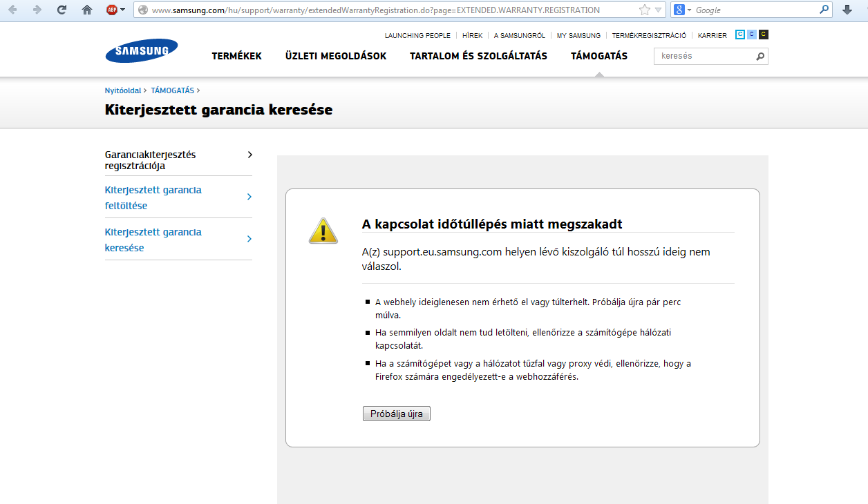Follow the Nyitóoldal breadcrumb link
The image size is (868, 504).
123,90
